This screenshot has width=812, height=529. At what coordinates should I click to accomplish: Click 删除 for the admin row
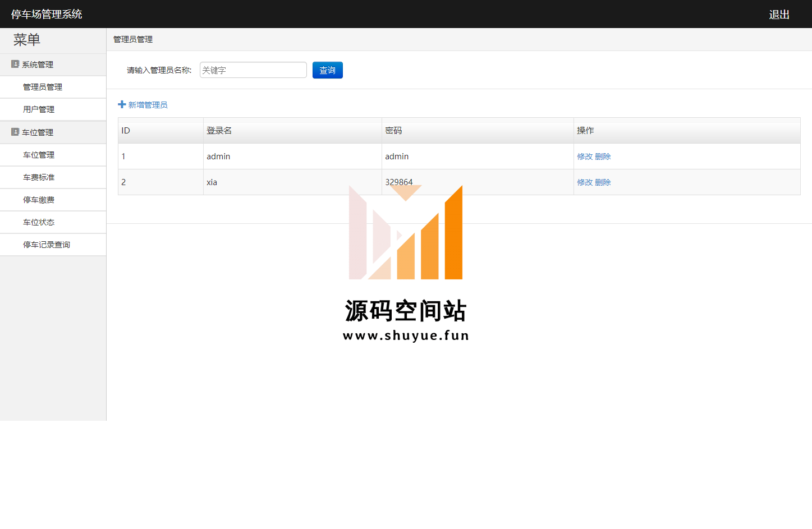603,157
